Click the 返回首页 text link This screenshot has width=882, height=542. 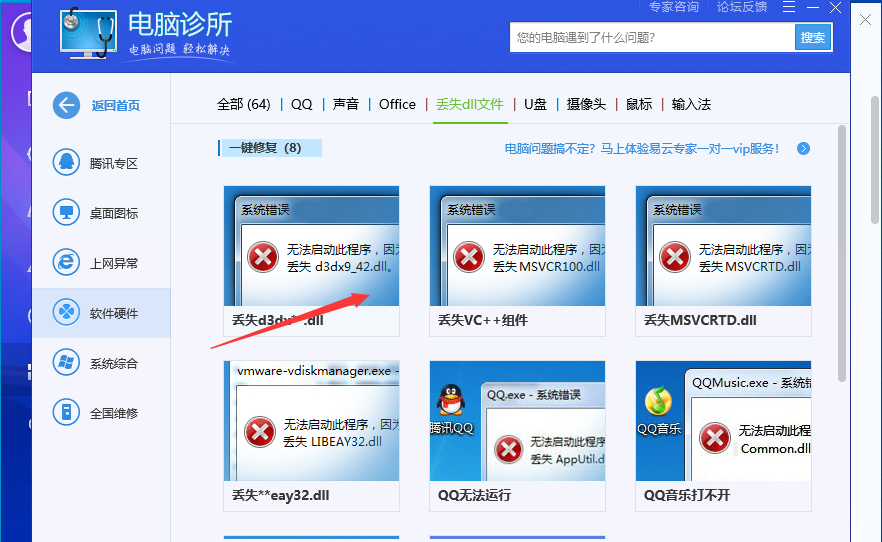coord(116,105)
